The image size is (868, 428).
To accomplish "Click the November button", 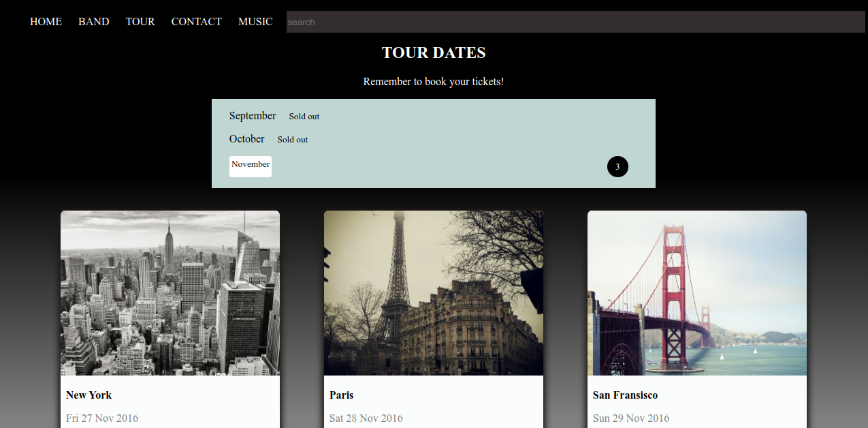I will coord(250,166).
